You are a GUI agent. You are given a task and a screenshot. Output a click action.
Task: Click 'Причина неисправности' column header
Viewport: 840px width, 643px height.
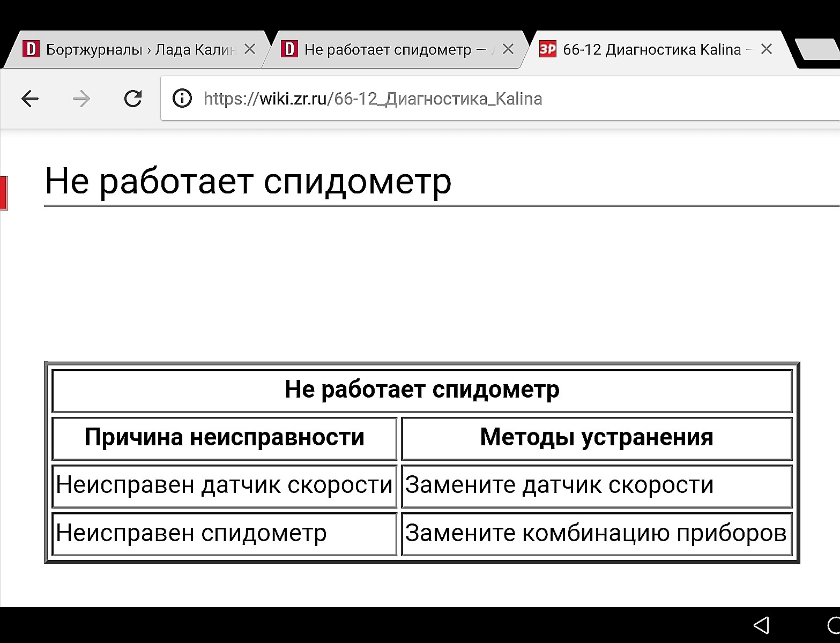pyautogui.click(x=224, y=437)
